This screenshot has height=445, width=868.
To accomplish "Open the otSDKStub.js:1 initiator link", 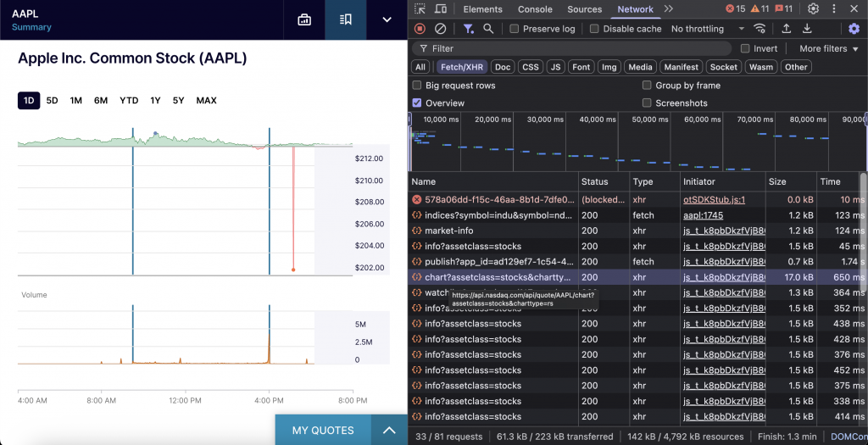I will point(714,199).
